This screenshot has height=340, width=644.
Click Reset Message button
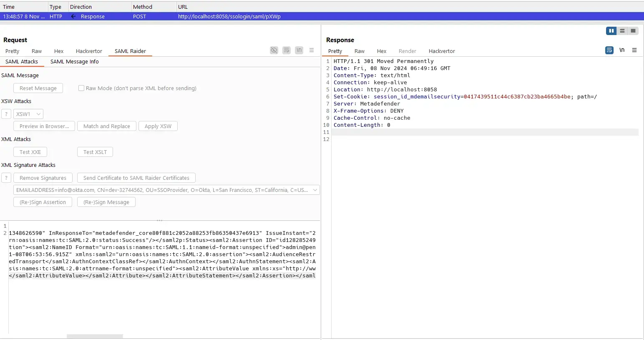[x=38, y=88]
